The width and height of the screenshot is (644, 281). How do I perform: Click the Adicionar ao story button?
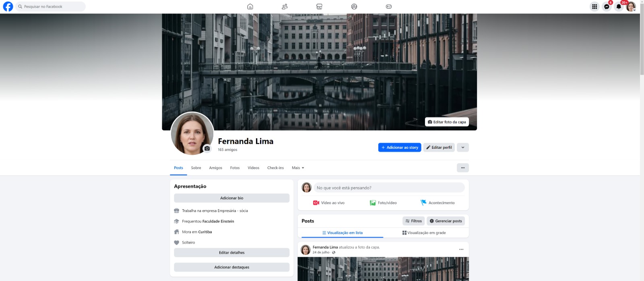[399, 148]
